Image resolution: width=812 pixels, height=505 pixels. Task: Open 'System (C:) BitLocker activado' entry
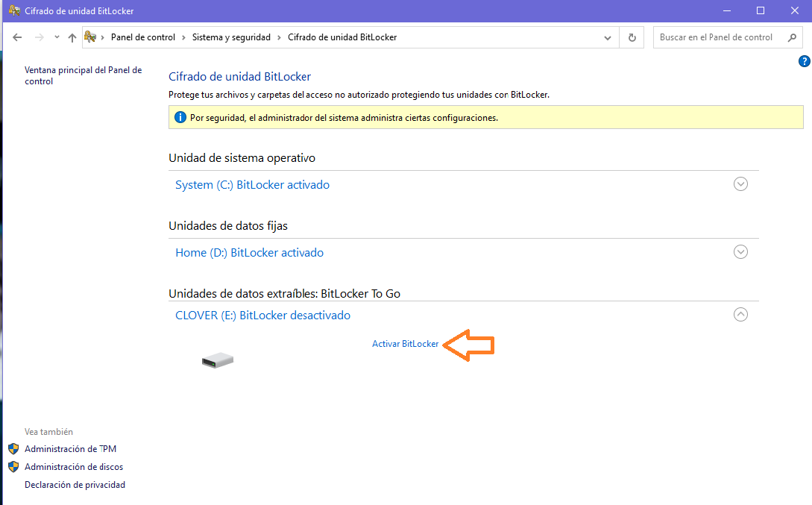coord(252,185)
